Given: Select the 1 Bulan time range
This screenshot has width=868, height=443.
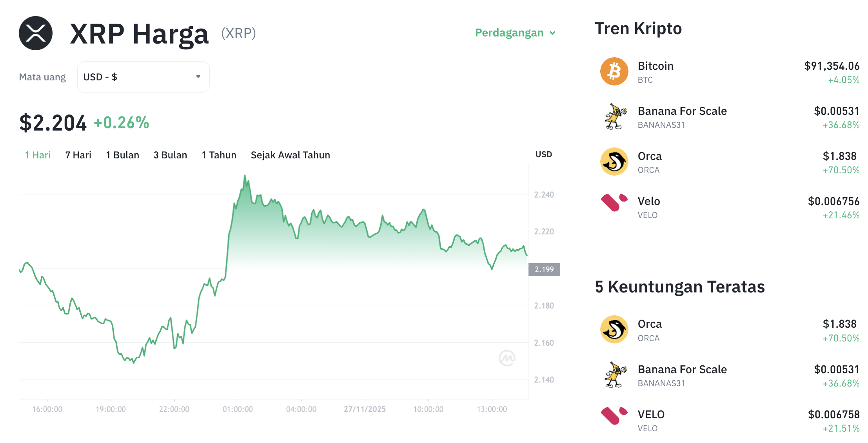Looking at the screenshot, I should click(x=123, y=155).
